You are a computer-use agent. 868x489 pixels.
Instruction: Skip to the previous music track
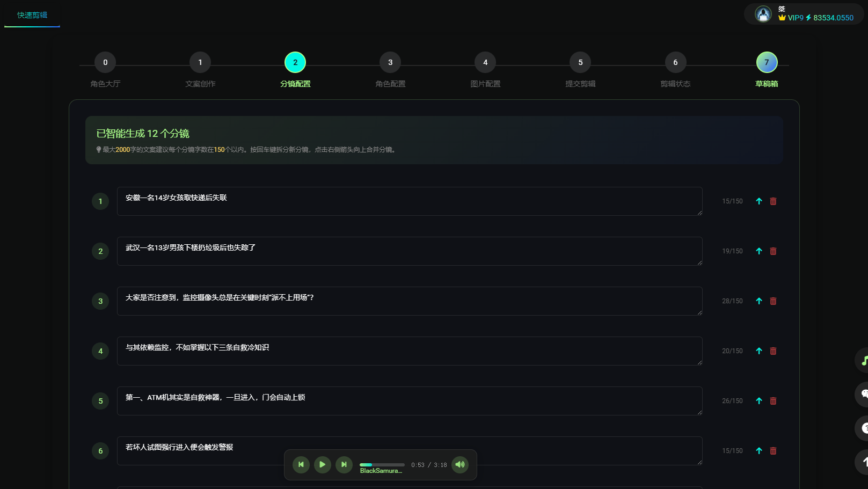point(301,465)
